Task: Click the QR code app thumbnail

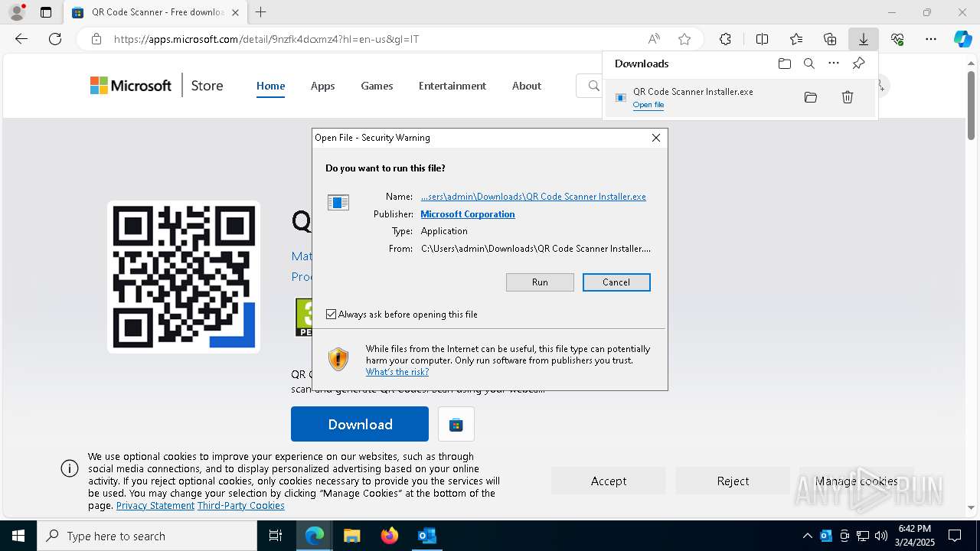Action: click(184, 276)
